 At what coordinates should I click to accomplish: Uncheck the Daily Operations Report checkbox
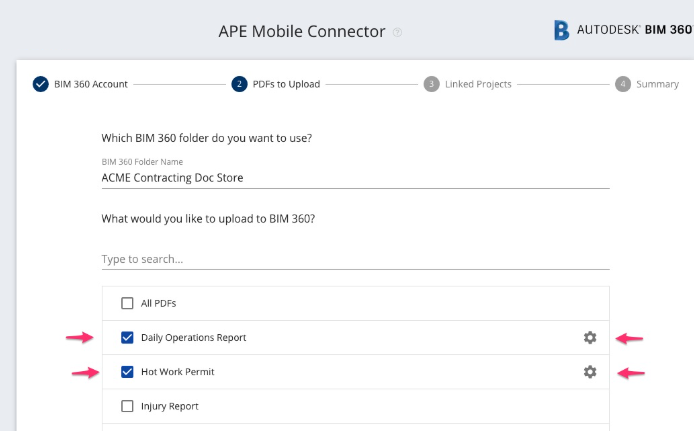(127, 338)
